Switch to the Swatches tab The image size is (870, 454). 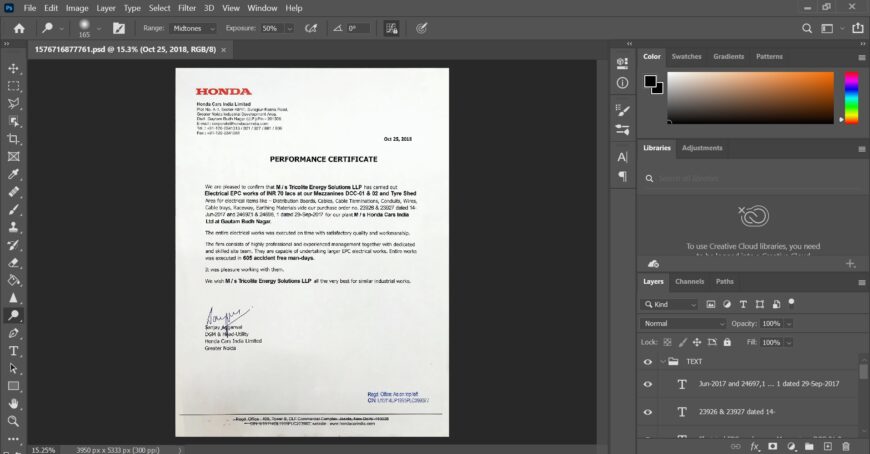686,57
